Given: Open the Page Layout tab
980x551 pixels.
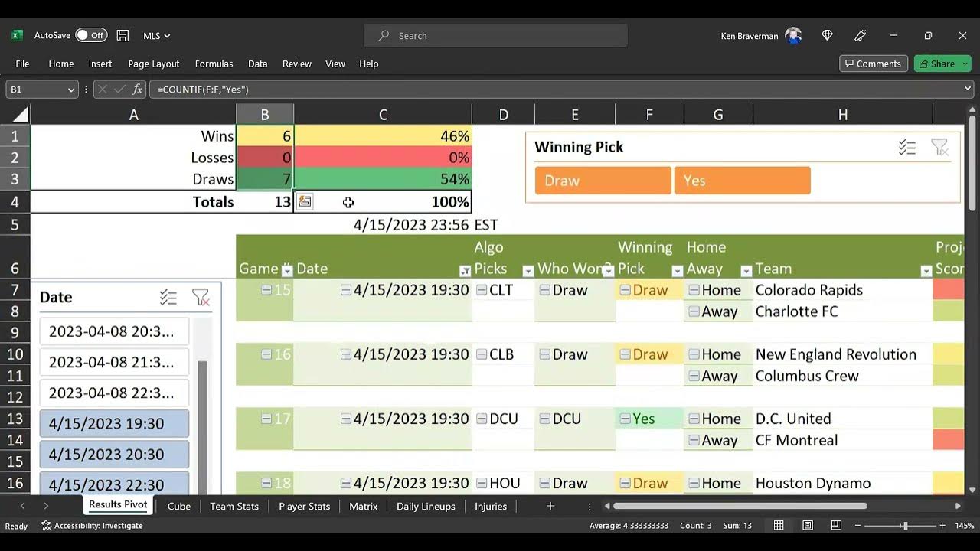Looking at the screenshot, I should [x=154, y=64].
